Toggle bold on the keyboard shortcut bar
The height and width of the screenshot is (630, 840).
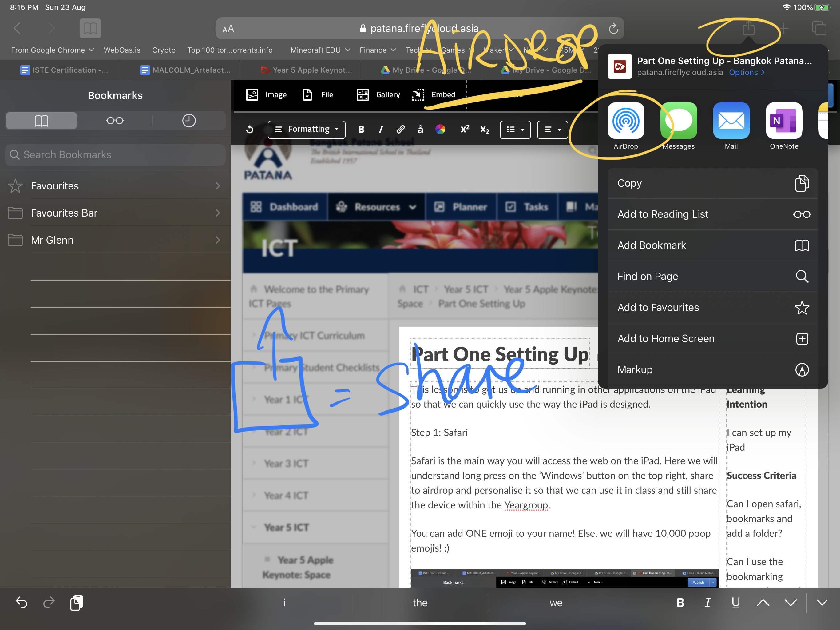[x=680, y=603]
